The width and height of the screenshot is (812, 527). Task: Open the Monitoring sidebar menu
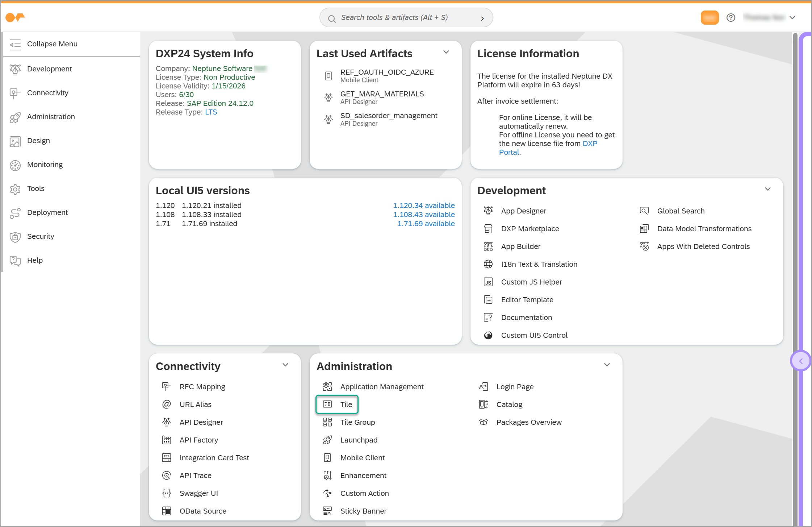tap(45, 165)
